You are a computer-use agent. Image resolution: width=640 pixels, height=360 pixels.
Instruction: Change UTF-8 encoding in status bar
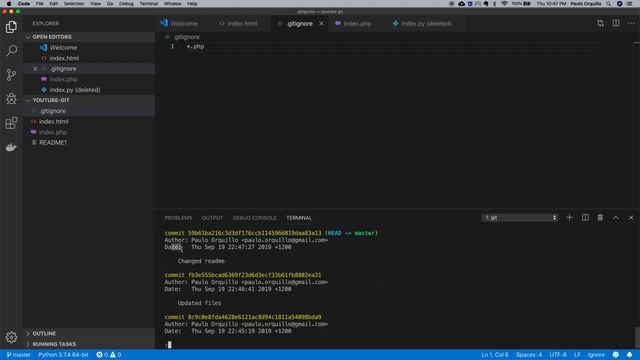pyautogui.click(x=558, y=355)
